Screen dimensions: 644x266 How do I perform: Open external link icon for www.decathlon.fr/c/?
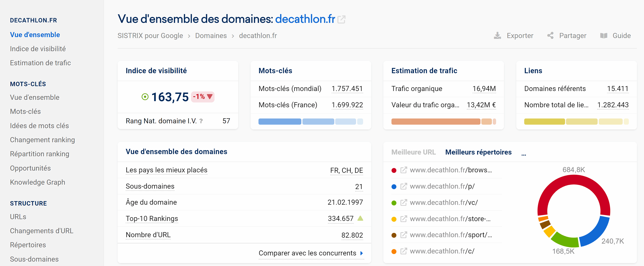(404, 251)
